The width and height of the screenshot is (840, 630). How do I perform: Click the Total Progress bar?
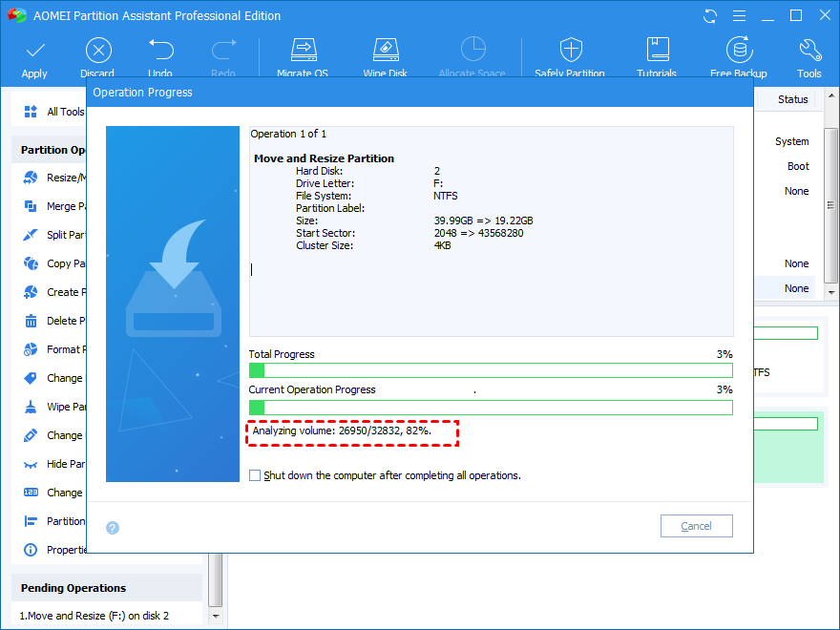pos(491,370)
